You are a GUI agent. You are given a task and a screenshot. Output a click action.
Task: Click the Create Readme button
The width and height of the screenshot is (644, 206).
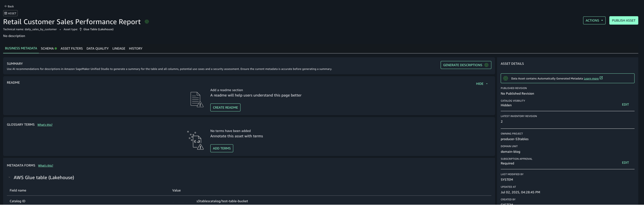(225, 107)
